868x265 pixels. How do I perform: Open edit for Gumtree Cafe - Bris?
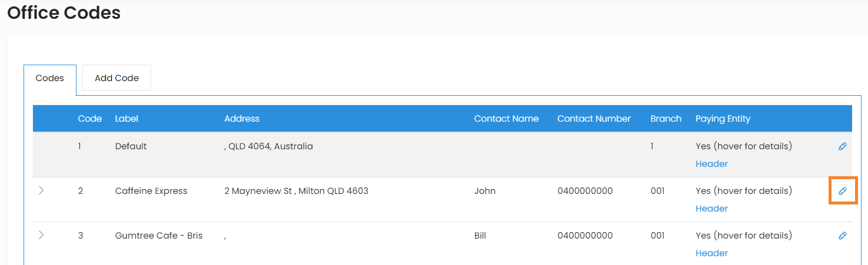(x=842, y=236)
